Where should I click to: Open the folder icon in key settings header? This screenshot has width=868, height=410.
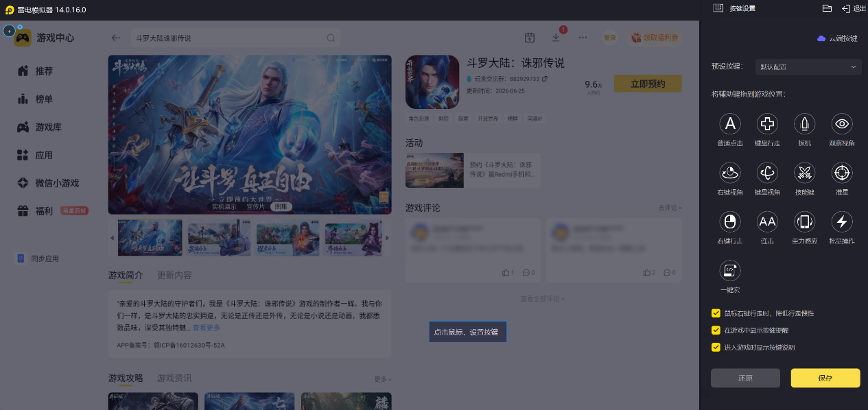827,8
